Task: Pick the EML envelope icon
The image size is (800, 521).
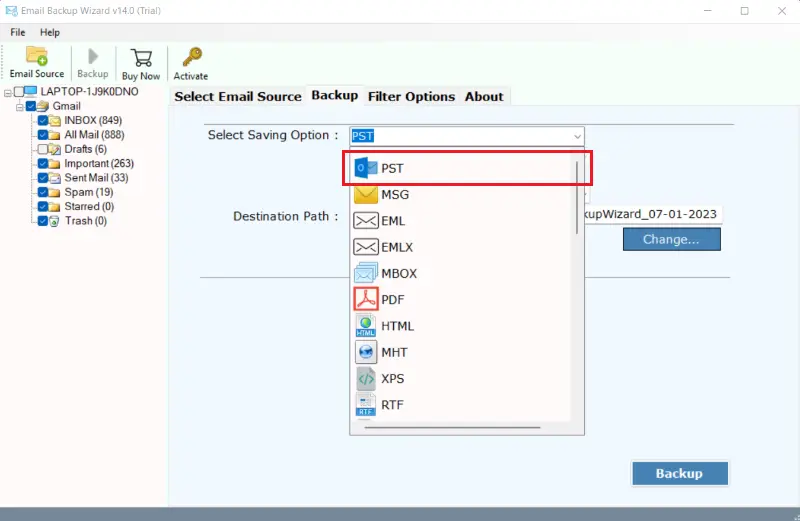Action: click(x=365, y=220)
